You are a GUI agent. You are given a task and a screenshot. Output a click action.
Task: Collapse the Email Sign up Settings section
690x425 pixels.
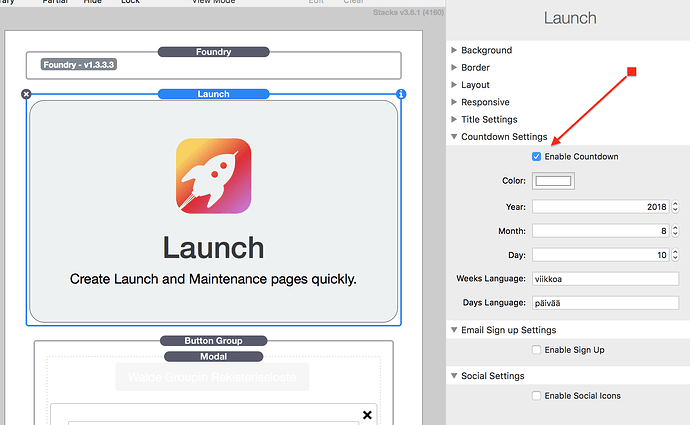point(454,330)
